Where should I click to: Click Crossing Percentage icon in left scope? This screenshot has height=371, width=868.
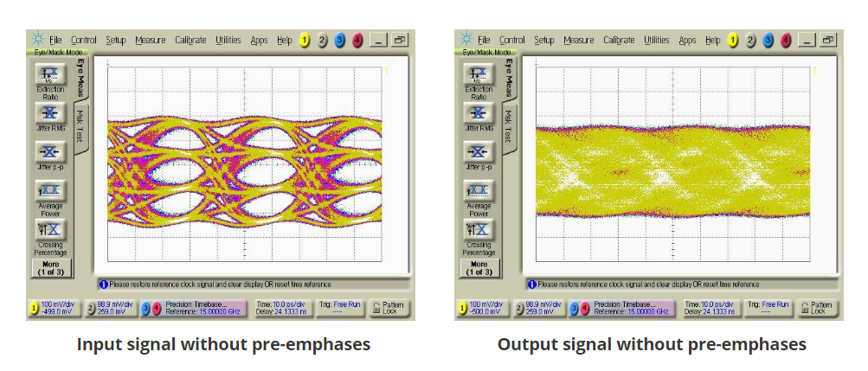49,229
